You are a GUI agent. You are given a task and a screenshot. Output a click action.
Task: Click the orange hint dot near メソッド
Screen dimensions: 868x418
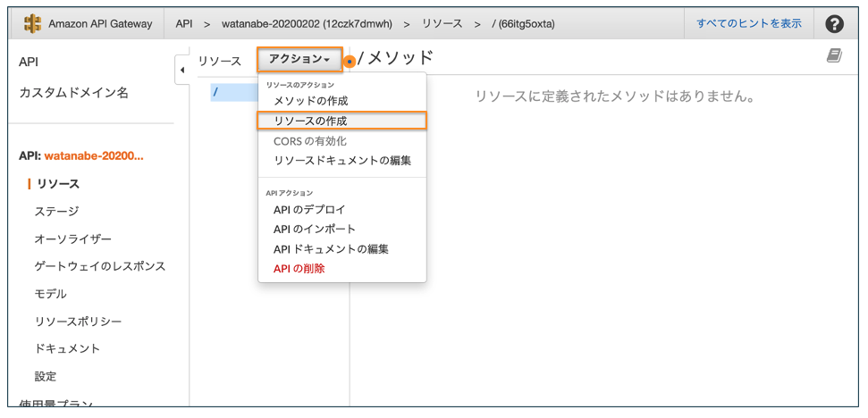(x=350, y=62)
